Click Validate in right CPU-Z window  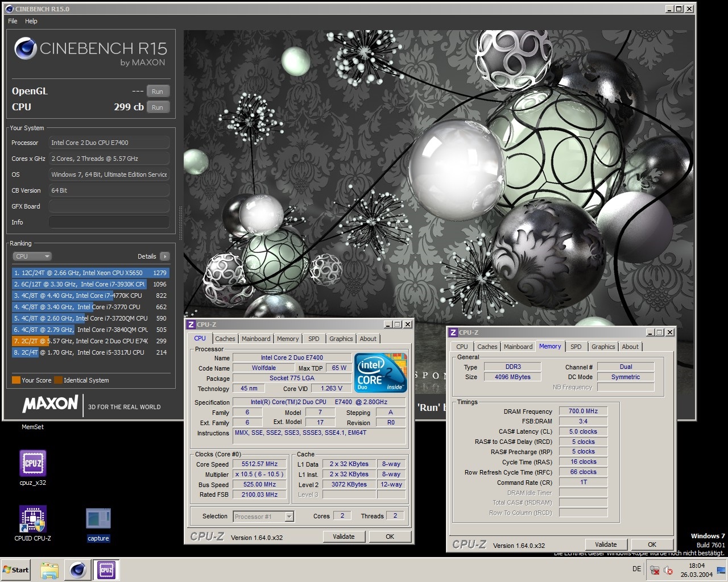point(606,544)
